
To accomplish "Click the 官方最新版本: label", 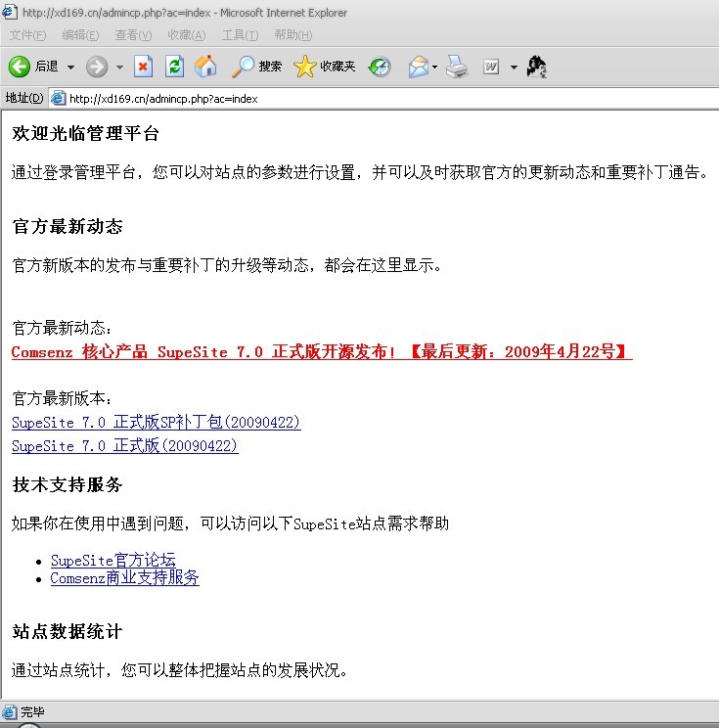I will pos(62,398).
